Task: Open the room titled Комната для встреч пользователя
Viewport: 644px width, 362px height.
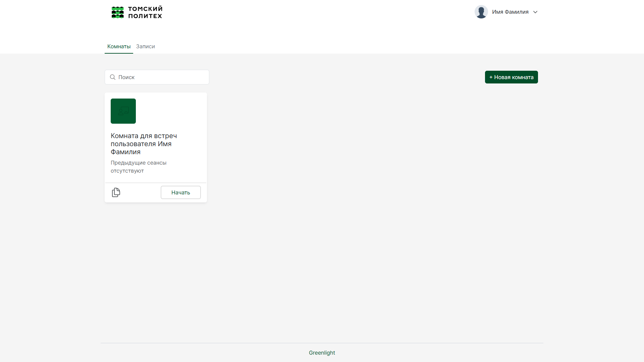Action: pyautogui.click(x=144, y=144)
